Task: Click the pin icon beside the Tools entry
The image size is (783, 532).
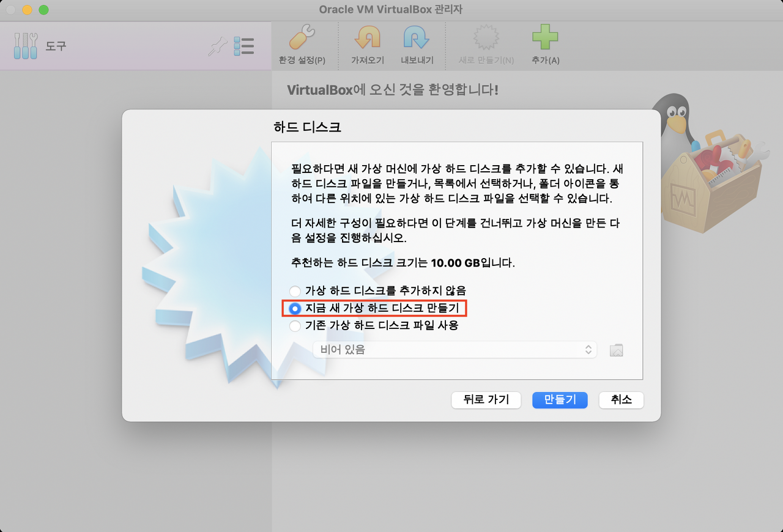Action: [x=217, y=46]
